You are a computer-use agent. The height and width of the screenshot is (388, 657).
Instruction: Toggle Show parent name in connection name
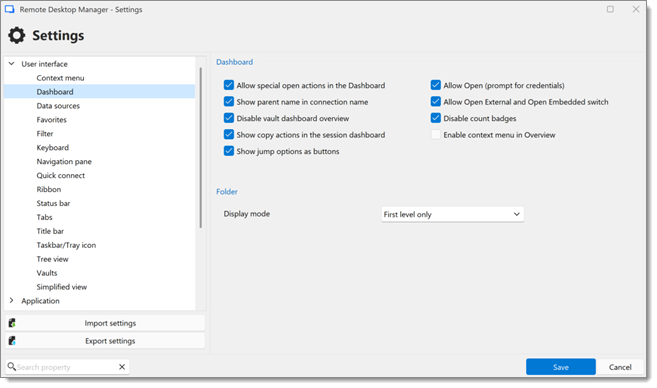[229, 101]
